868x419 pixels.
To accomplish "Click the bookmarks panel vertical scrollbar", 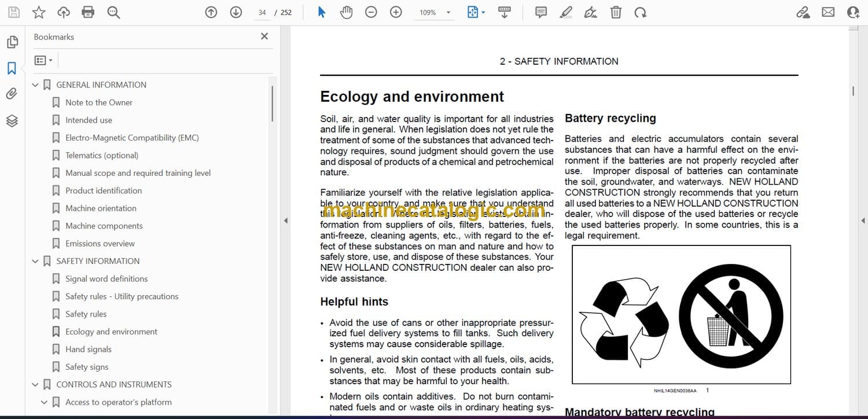I will tap(272, 104).
